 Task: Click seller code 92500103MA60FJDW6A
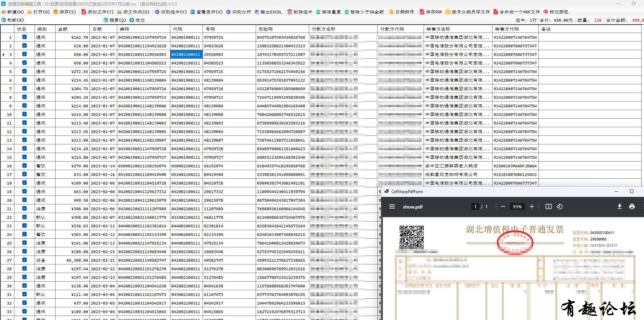coord(515,166)
